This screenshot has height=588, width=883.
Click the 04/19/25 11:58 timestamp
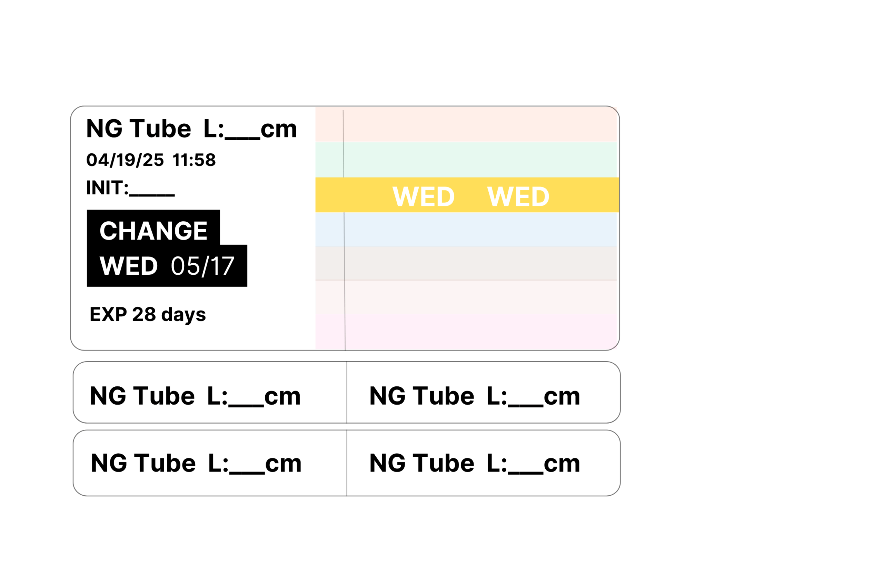(x=151, y=160)
